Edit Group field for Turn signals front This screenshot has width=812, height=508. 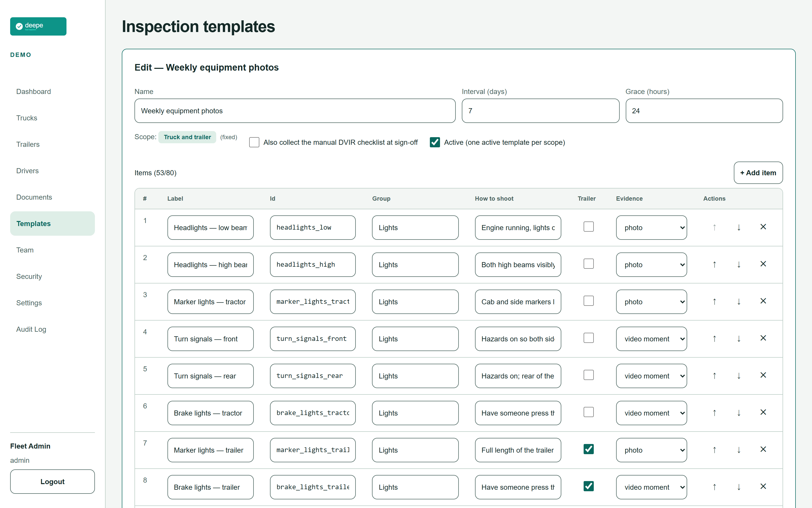pos(415,339)
